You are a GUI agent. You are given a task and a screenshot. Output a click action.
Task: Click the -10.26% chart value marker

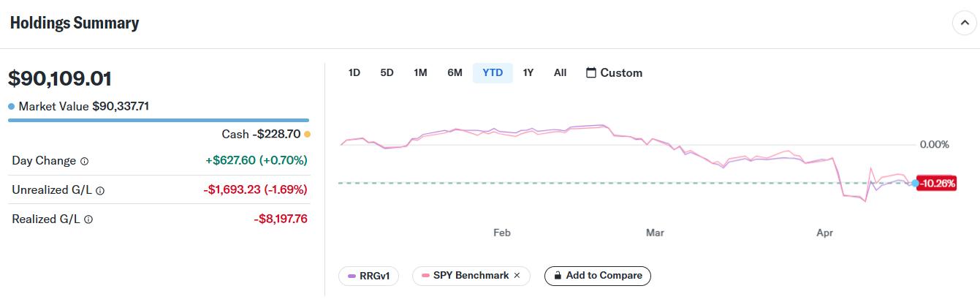pos(938,183)
